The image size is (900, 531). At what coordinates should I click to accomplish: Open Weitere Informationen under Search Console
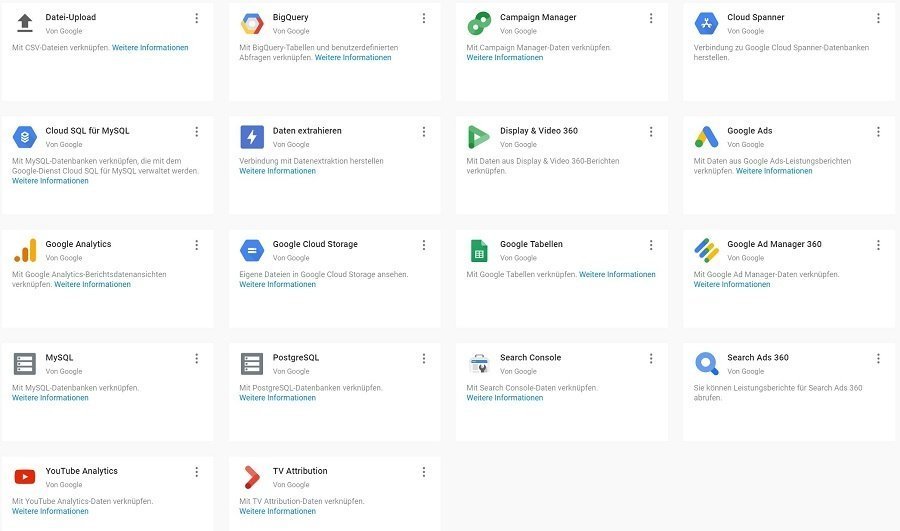(505, 398)
